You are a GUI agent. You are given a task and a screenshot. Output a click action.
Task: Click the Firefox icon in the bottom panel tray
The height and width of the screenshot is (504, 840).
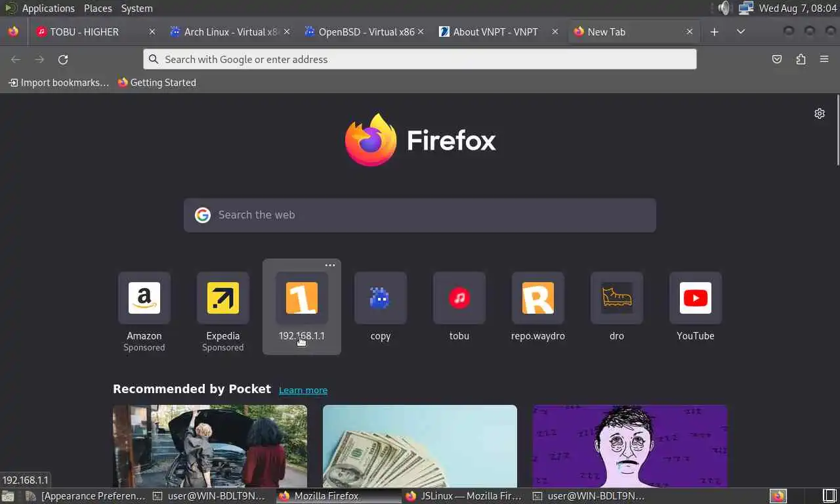point(778,496)
